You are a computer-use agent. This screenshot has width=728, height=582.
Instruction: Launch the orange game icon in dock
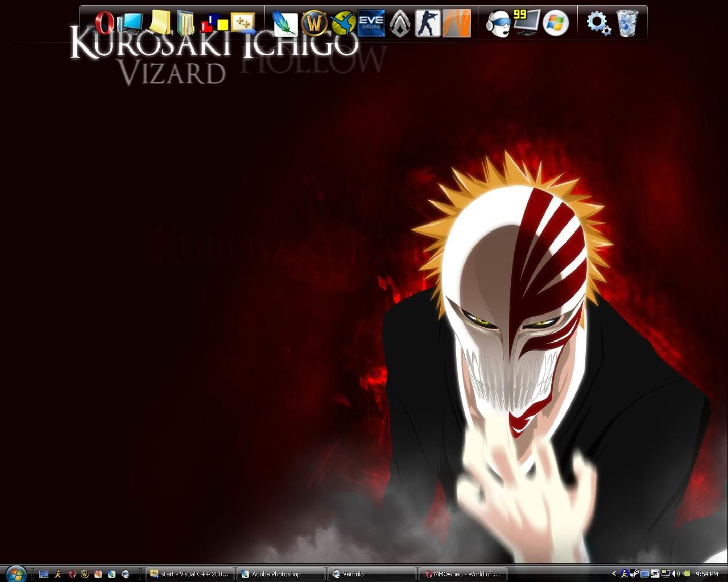tap(457, 24)
